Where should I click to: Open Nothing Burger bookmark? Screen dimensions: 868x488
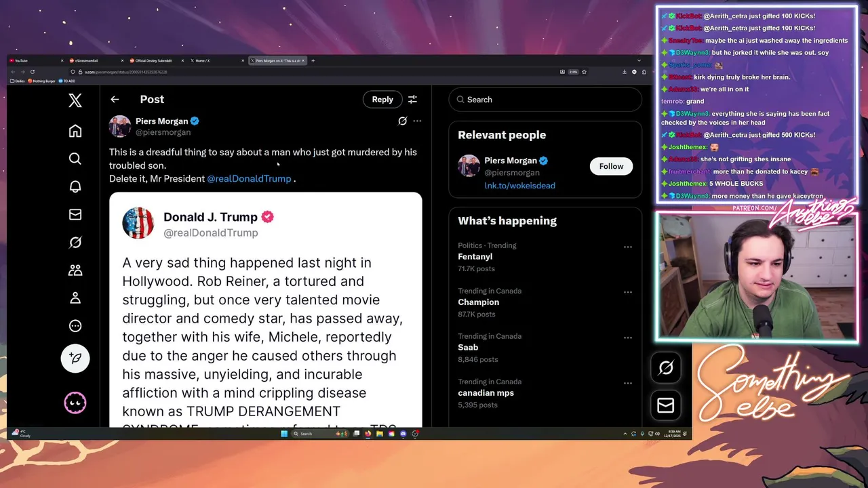pyautogui.click(x=42, y=81)
